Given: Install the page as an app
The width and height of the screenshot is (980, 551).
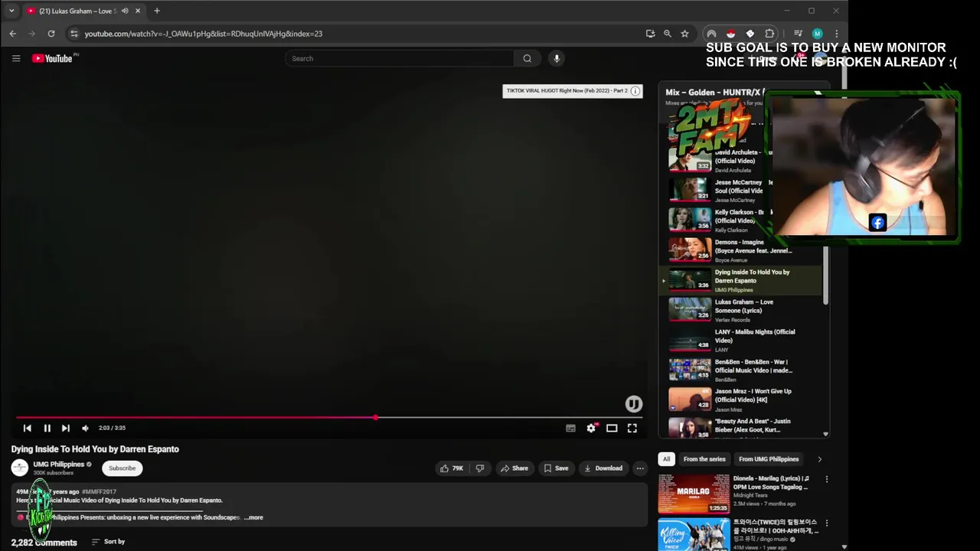Looking at the screenshot, I should click(x=650, y=34).
